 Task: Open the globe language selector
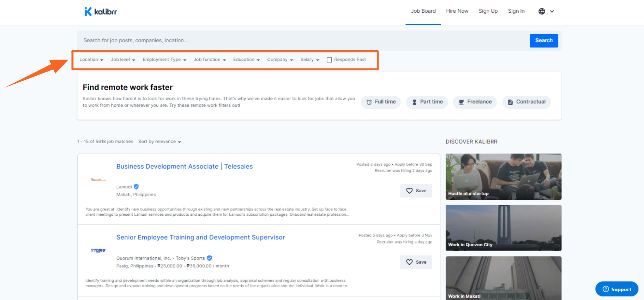click(x=546, y=11)
